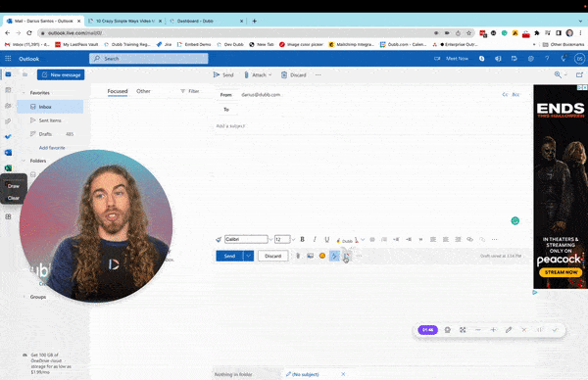Switch to the Other tab
588x380 pixels.
pyautogui.click(x=143, y=91)
